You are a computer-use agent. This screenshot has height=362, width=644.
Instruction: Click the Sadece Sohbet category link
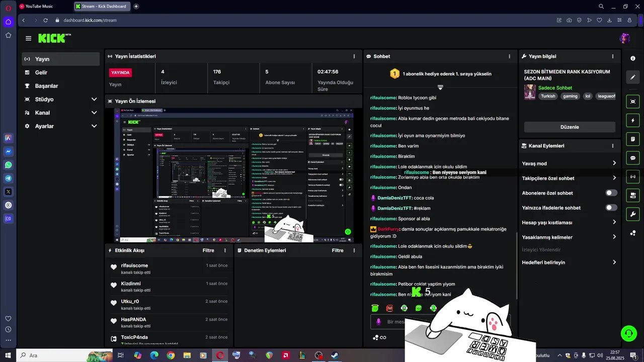[x=555, y=88]
